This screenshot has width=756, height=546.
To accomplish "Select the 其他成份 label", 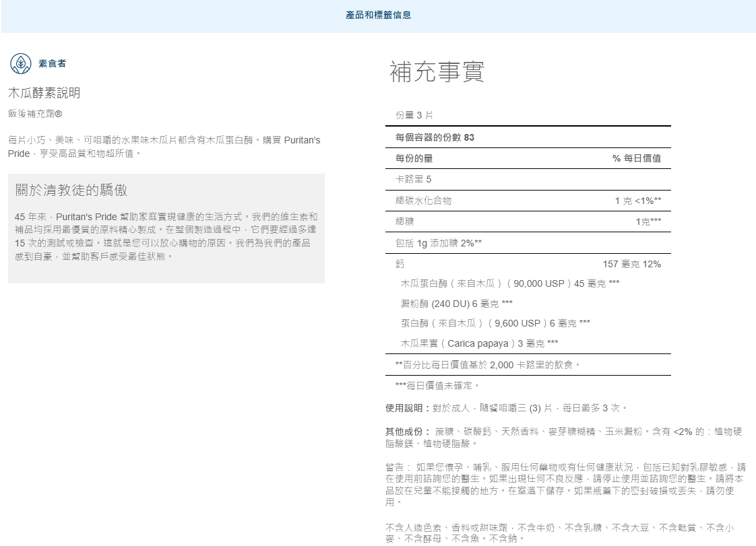I will tap(407, 432).
